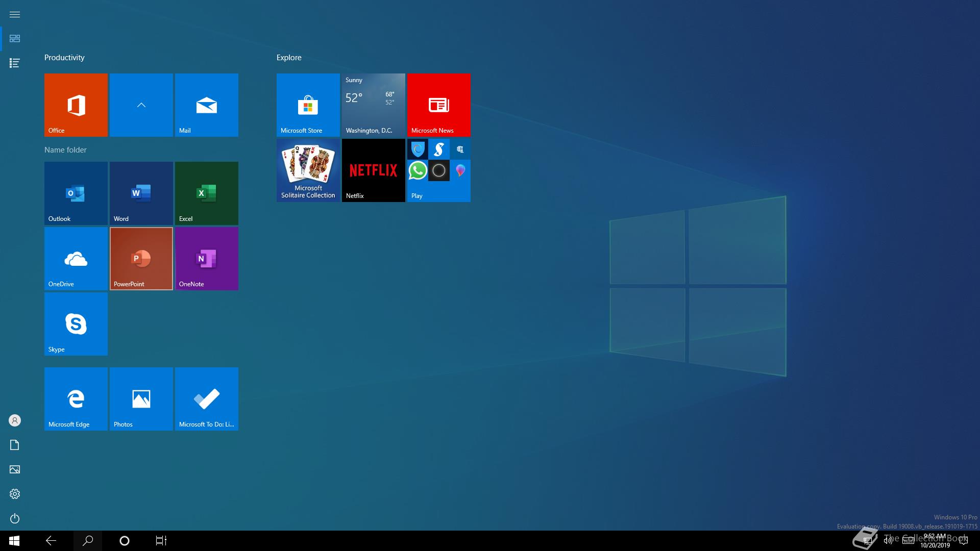This screenshot has height=551, width=980.
Task: Open the volume control tray icon
Action: [x=888, y=541]
